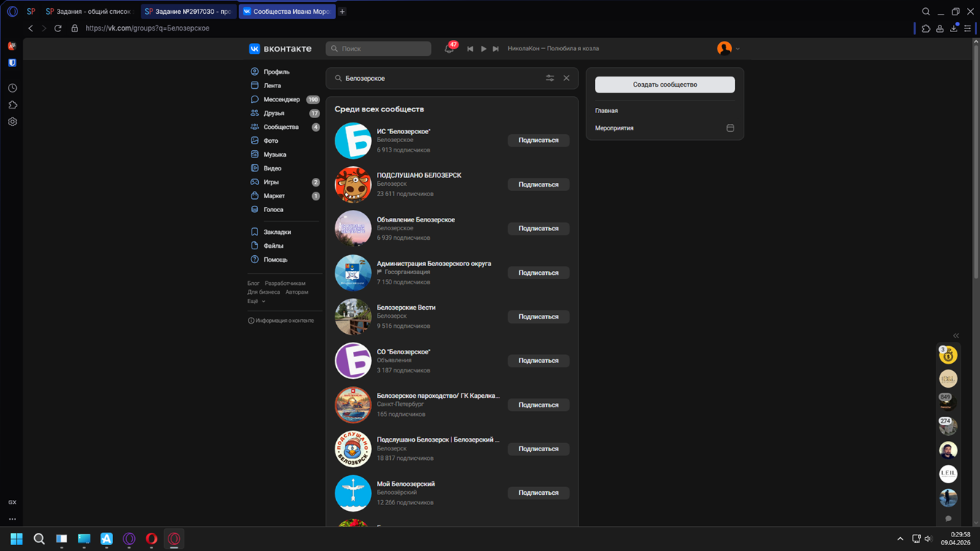Open Windows Start menu on taskbar
Image resolution: width=980 pixels, height=551 pixels.
coord(16,539)
